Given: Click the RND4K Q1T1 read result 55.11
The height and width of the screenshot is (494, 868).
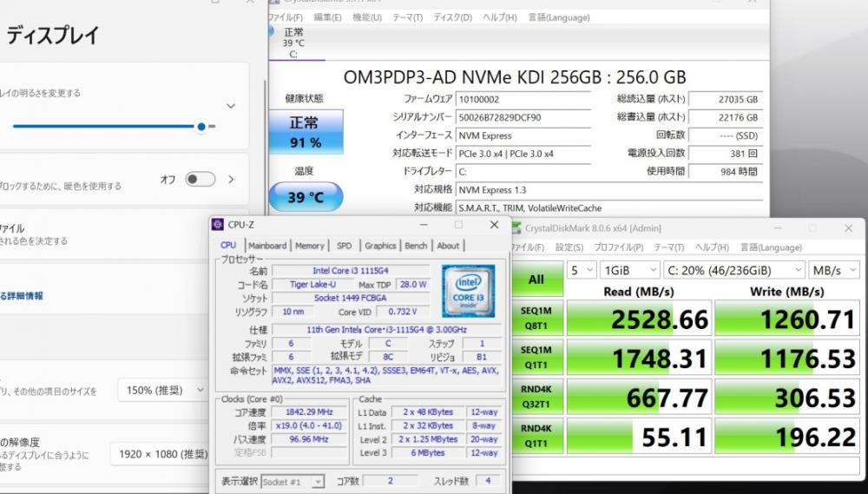Looking at the screenshot, I should click(639, 437).
